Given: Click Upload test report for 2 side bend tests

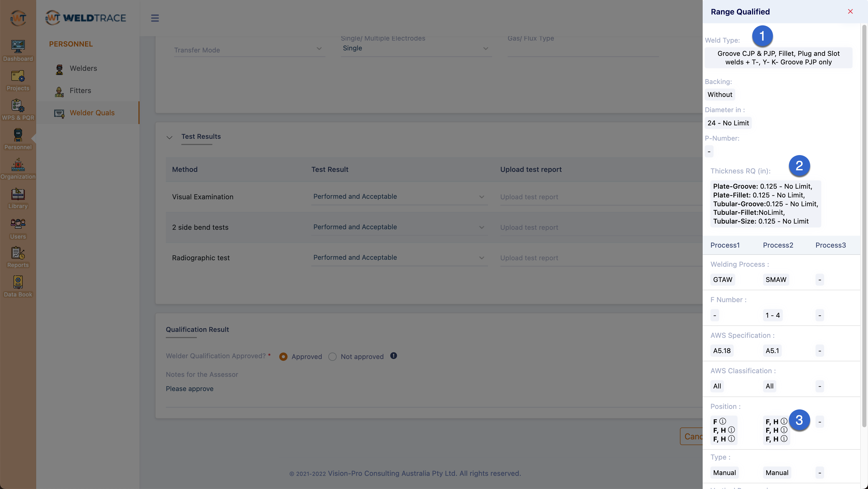Looking at the screenshot, I should [x=601, y=227].
